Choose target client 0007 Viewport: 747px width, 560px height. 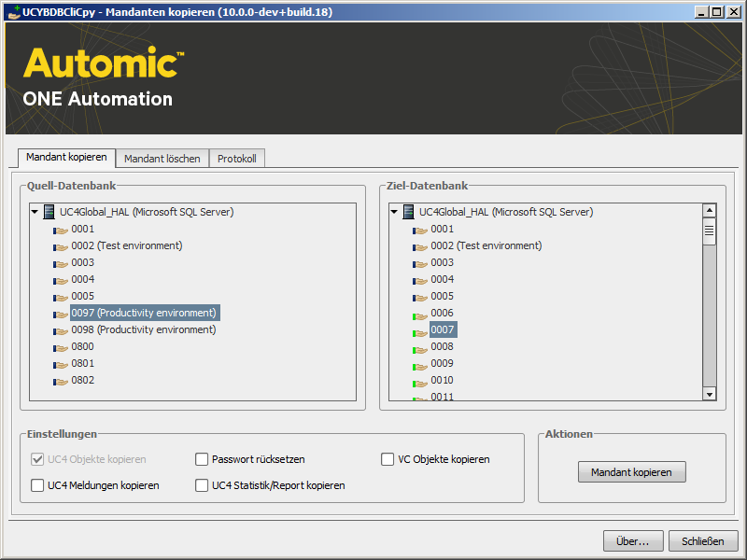coord(443,329)
